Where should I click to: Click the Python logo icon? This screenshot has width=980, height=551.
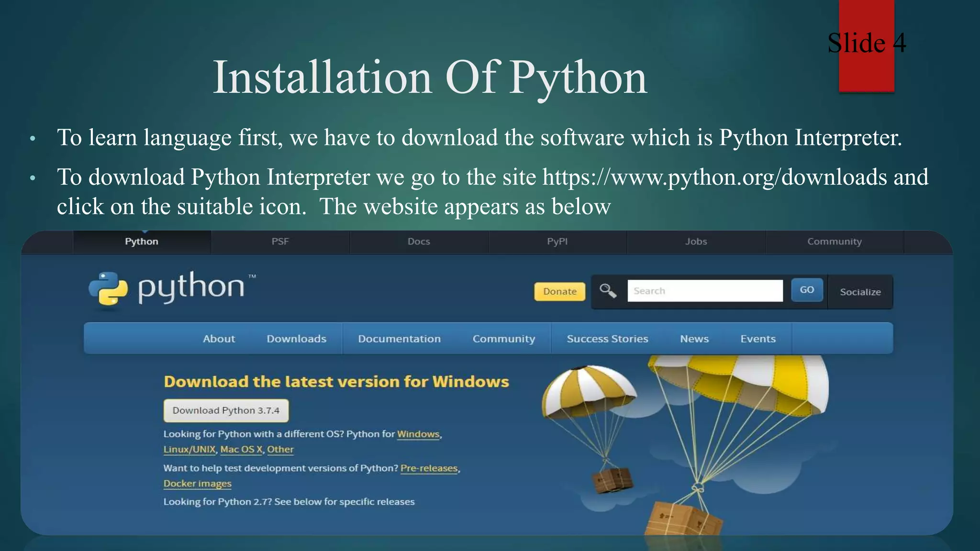point(108,288)
